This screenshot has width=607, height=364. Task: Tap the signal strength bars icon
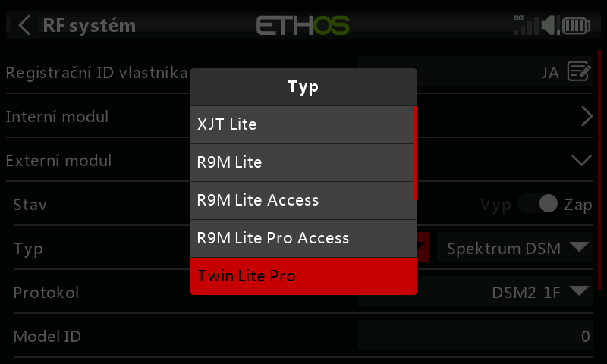(524, 26)
